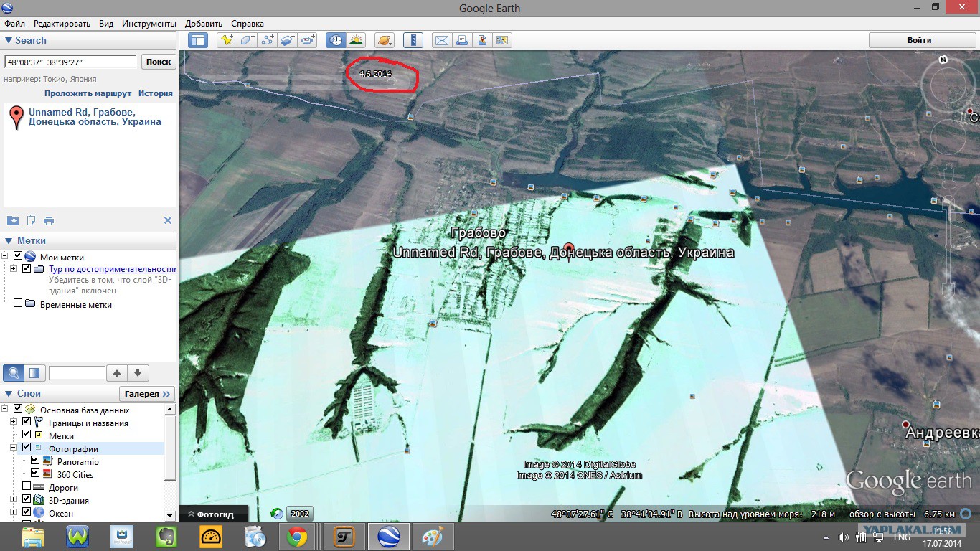Move selected place down with arrow button
Screen dimensions: 980x551
pos(138,373)
